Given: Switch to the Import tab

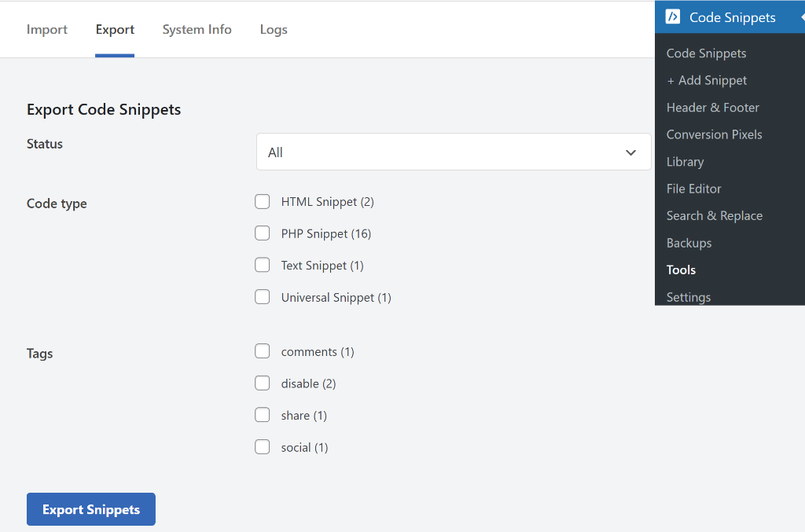Looking at the screenshot, I should pyautogui.click(x=46, y=29).
